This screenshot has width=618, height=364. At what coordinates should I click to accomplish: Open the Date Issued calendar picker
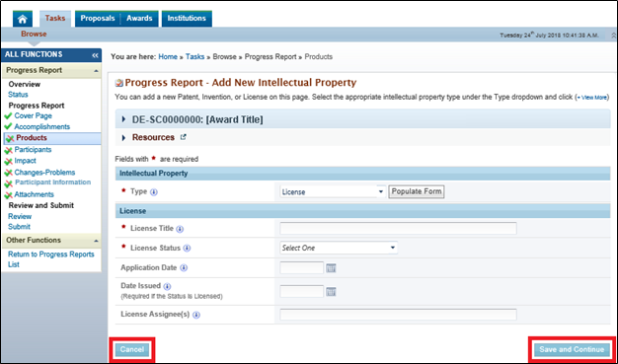pyautogui.click(x=331, y=292)
